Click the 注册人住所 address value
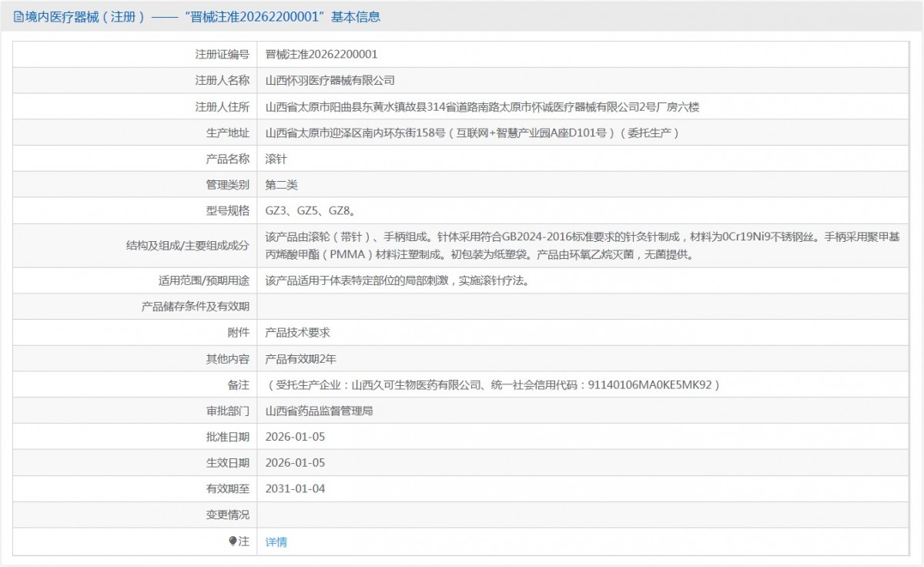Viewport: 924px width, 567px height. [482, 107]
